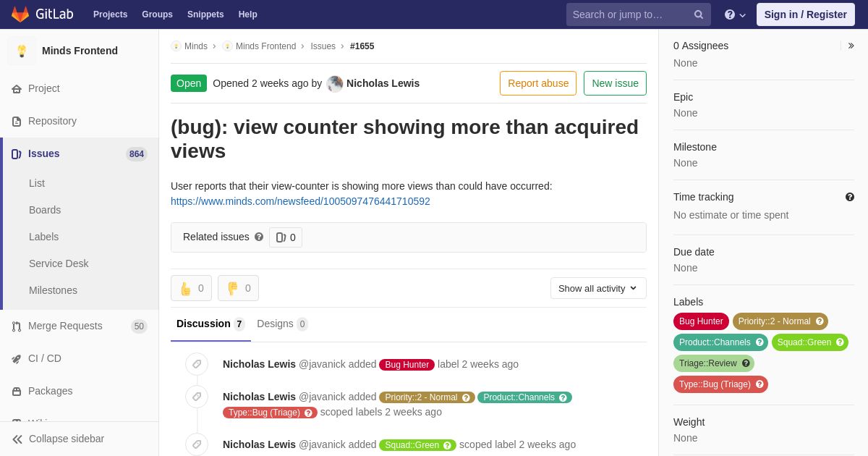Open the Help question mark menu
This screenshot has width=868, height=456.
point(735,14)
